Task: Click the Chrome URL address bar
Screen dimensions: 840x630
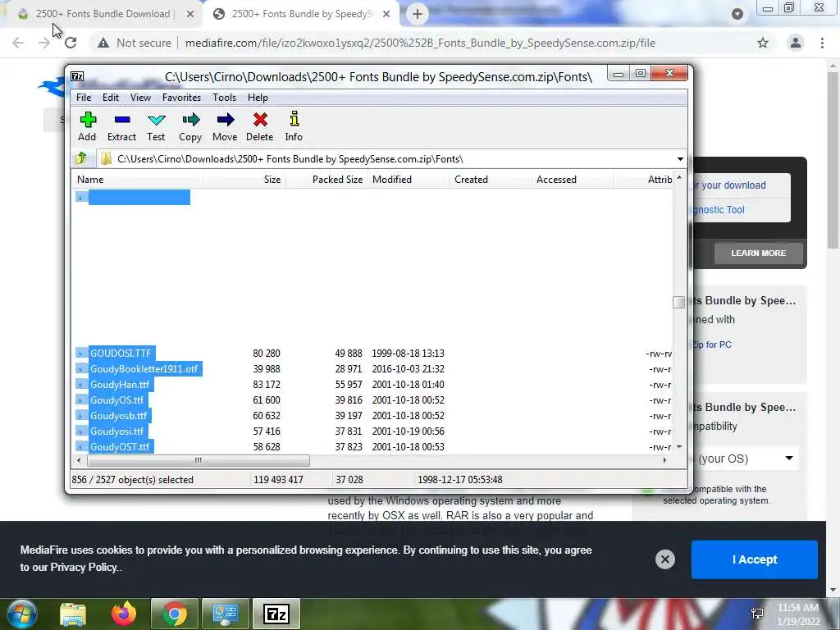Action: click(x=420, y=43)
